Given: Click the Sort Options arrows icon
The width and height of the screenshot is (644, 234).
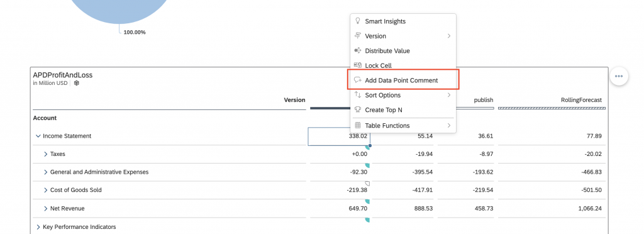Looking at the screenshot, I should point(358,95).
